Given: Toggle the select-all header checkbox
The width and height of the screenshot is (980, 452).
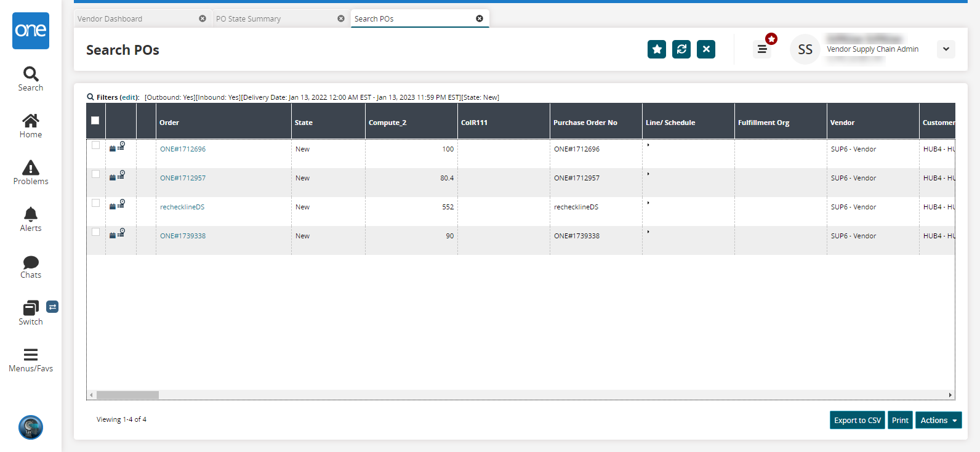Looking at the screenshot, I should pyautogui.click(x=95, y=121).
